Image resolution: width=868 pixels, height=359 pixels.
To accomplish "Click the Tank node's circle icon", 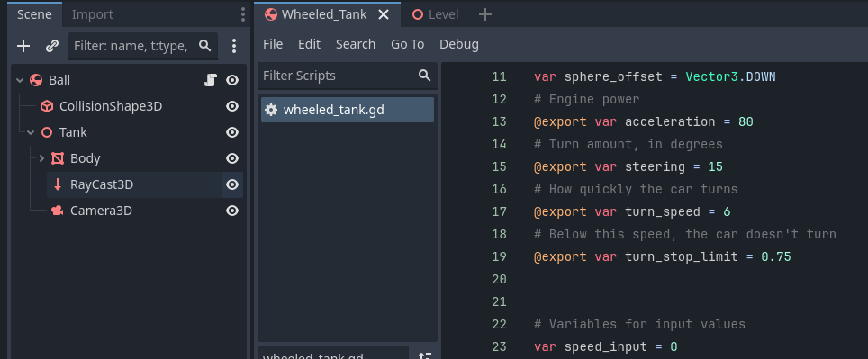I will click(x=47, y=132).
